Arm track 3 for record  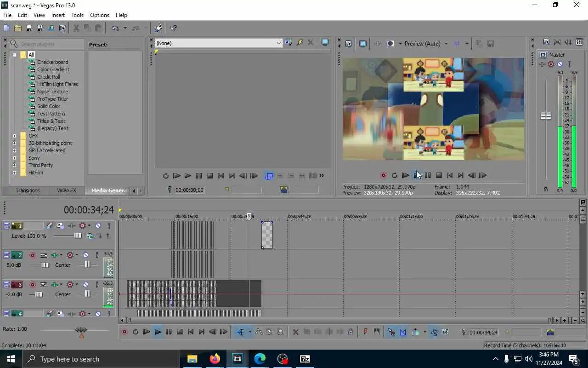click(x=33, y=284)
